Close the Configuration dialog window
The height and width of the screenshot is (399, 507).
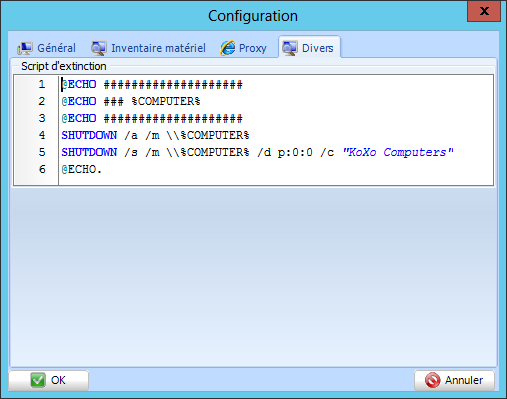[x=484, y=11]
